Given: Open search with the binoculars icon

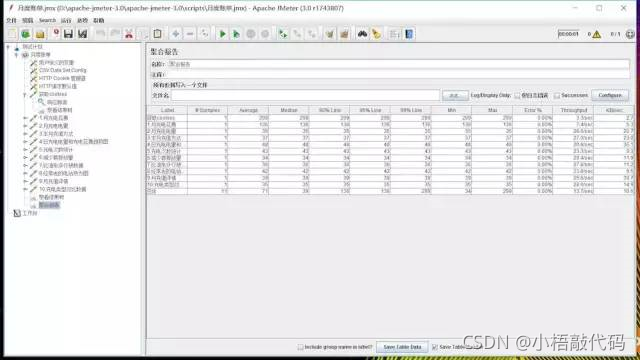Looking at the screenshot, I should (x=362, y=34).
